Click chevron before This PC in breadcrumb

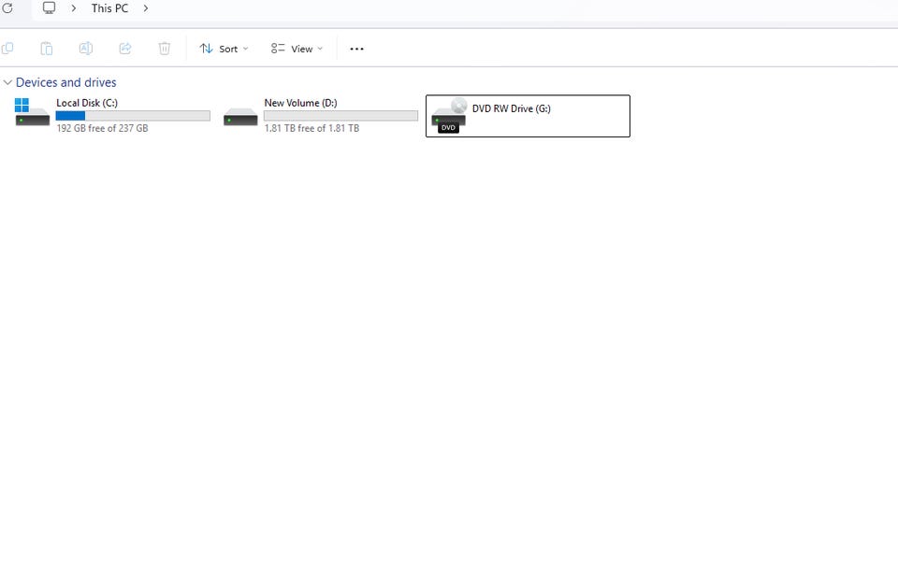tap(73, 8)
